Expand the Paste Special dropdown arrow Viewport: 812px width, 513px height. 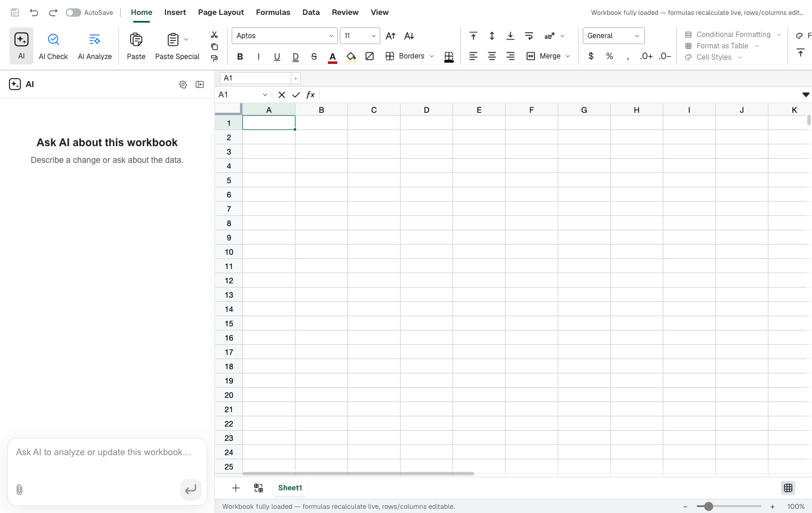coord(186,39)
